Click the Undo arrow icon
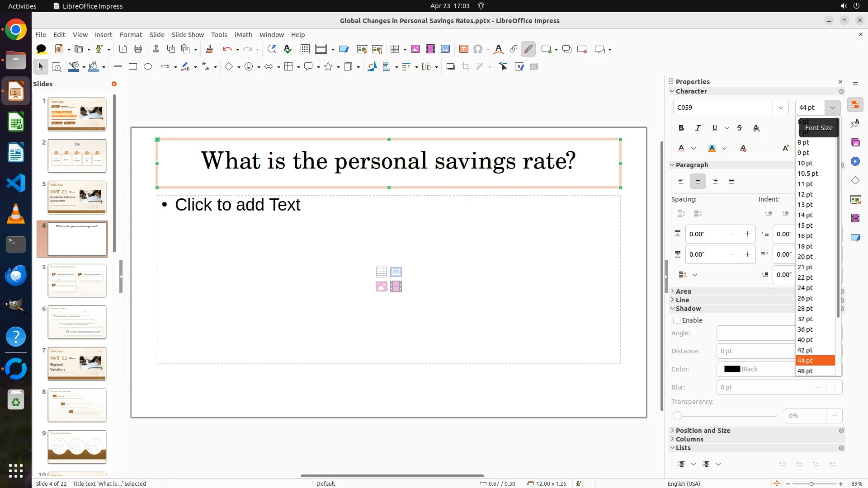Image resolution: width=868 pixels, height=488 pixels. [x=227, y=49]
